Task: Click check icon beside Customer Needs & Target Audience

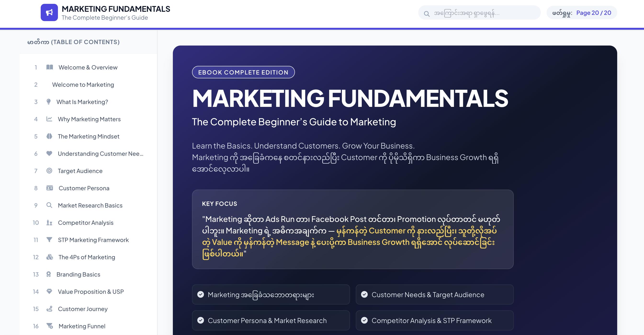Action: click(364, 295)
